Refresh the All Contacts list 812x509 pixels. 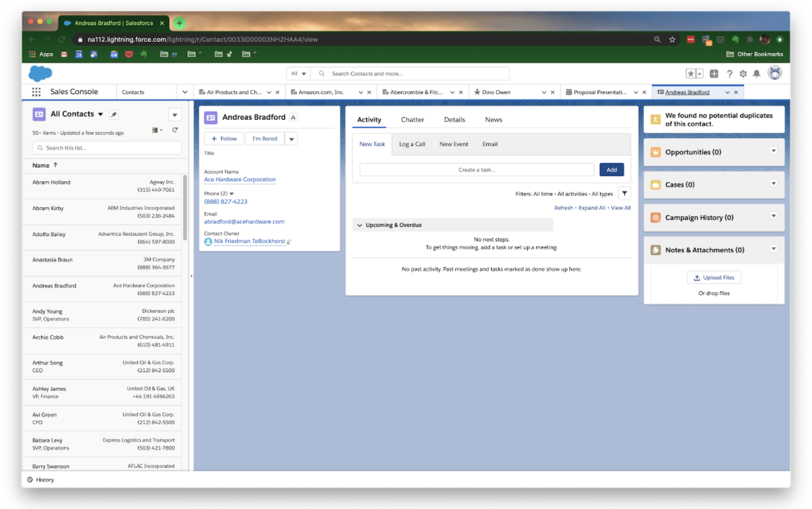click(175, 130)
